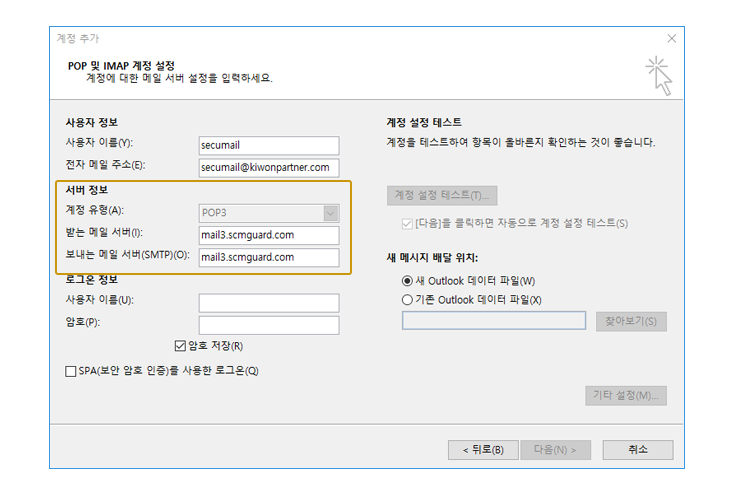Enable SPA secure password authentication checkbox
Viewport: 733px width, 495px height.
pos(71,371)
